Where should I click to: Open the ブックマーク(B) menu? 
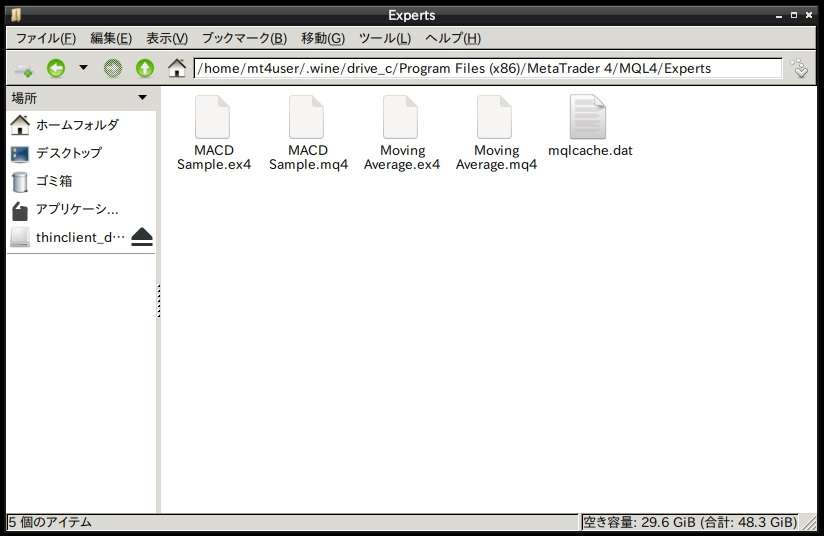(244, 38)
